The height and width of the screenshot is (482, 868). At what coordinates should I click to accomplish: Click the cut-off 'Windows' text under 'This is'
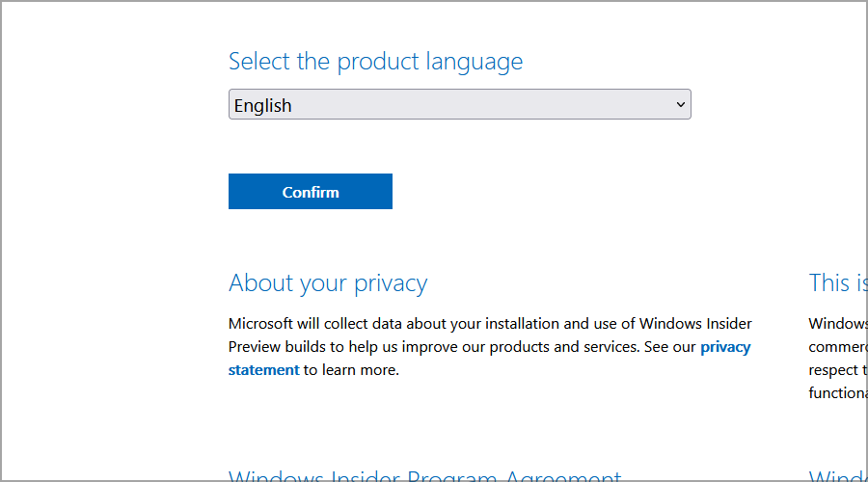pos(837,324)
